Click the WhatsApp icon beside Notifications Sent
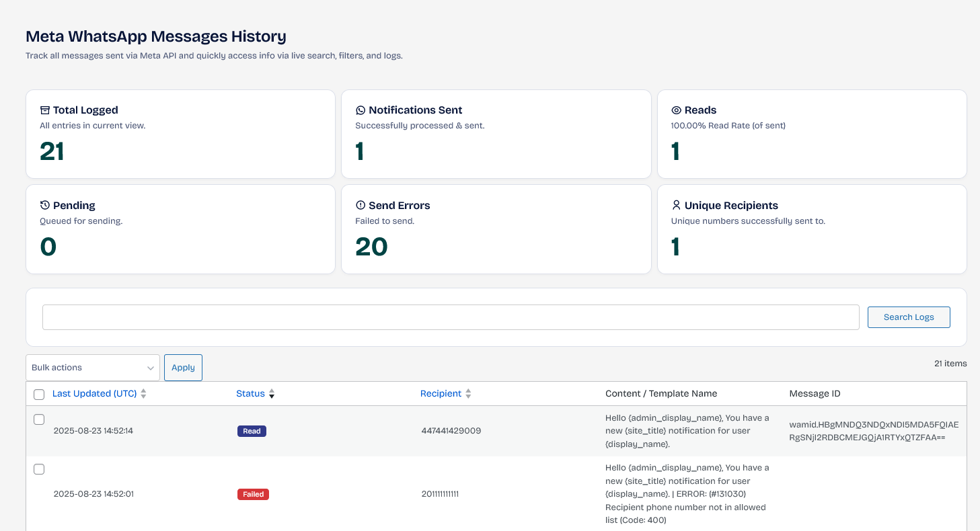 361,110
